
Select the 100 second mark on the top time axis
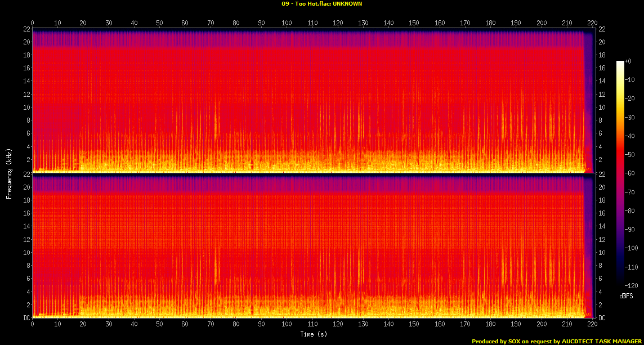[x=287, y=23]
